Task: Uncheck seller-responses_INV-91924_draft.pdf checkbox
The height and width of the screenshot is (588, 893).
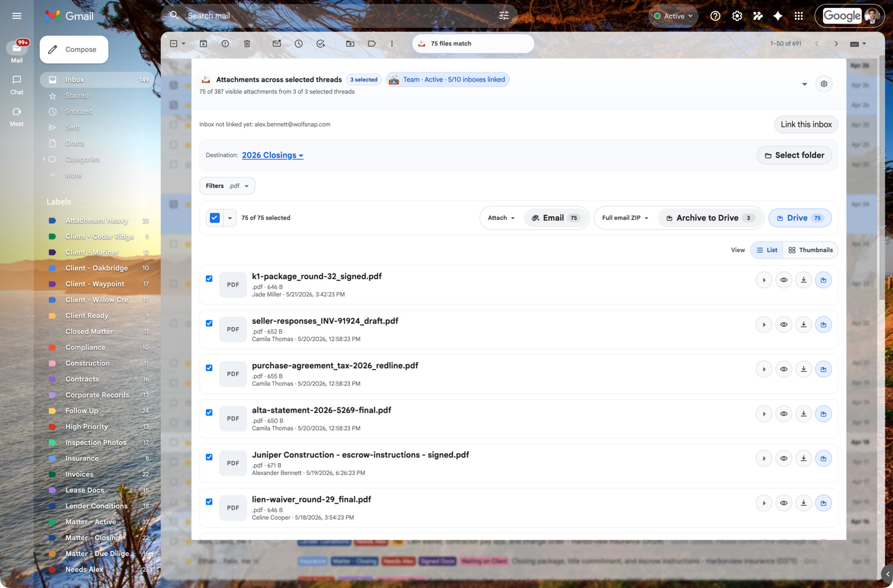Action: click(x=209, y=323)
